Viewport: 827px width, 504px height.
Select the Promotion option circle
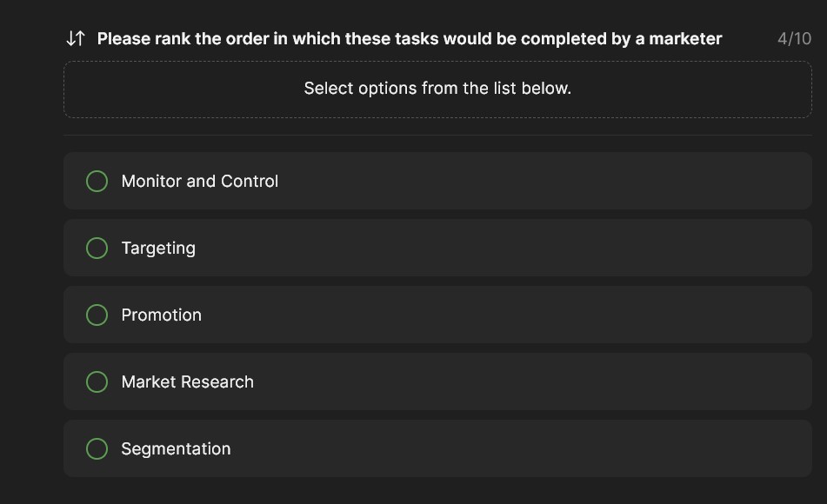tap(97, 315)
